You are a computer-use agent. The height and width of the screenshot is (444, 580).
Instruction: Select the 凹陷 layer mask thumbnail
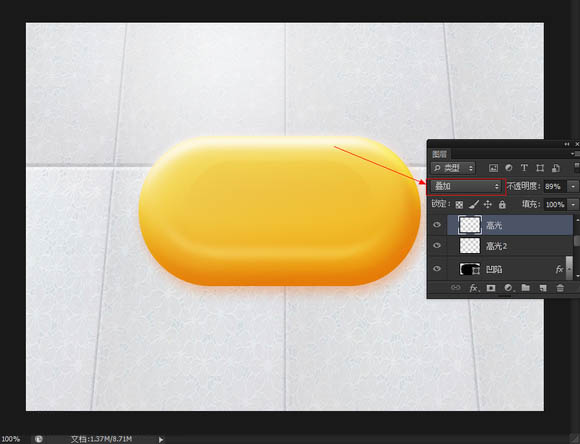coord(469,269)
